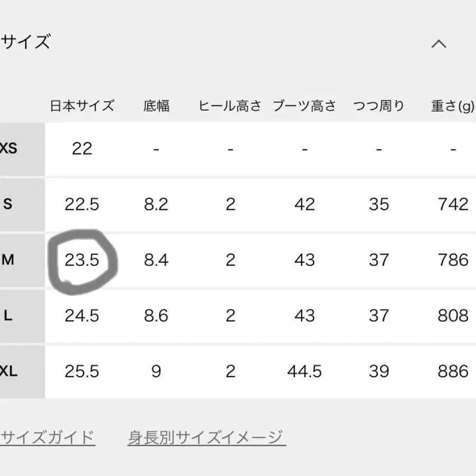This screenshot has width=476, height=476.
Task: Select the XS size row label
Action: click(x=9, y=149)
